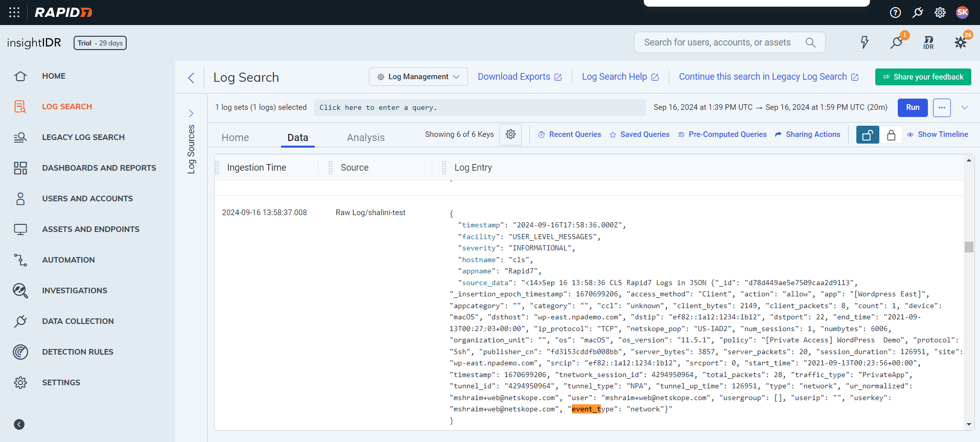Open DASHBOARDS AND REPORTS menu item

[99, 168]
